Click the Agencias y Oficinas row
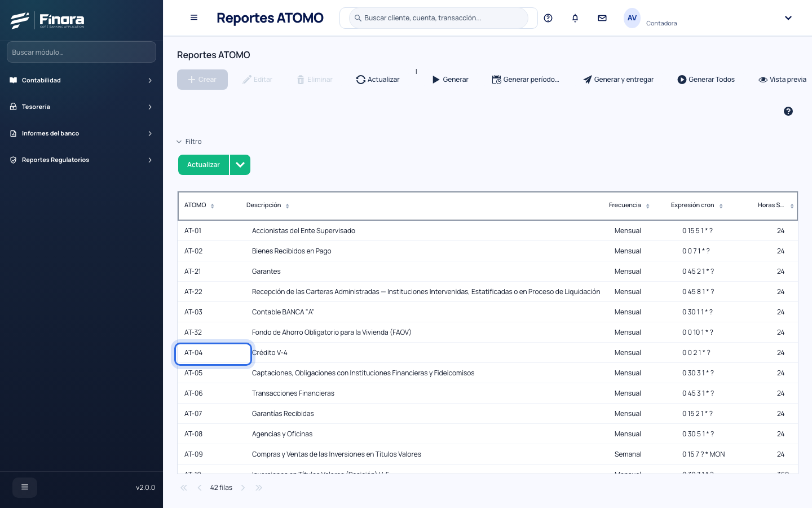The image size is (812, 508). click(488, 434)
